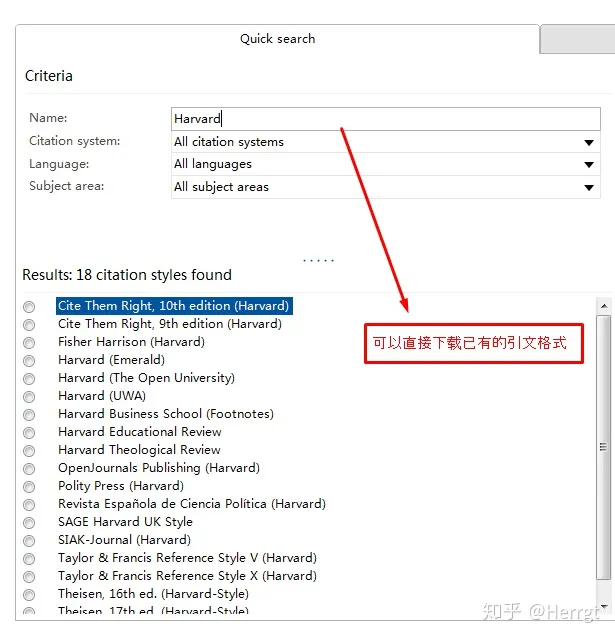This screenshot has height=640, width=615.
Task: Open the Language dropdown
Action: tap(386, 164)
